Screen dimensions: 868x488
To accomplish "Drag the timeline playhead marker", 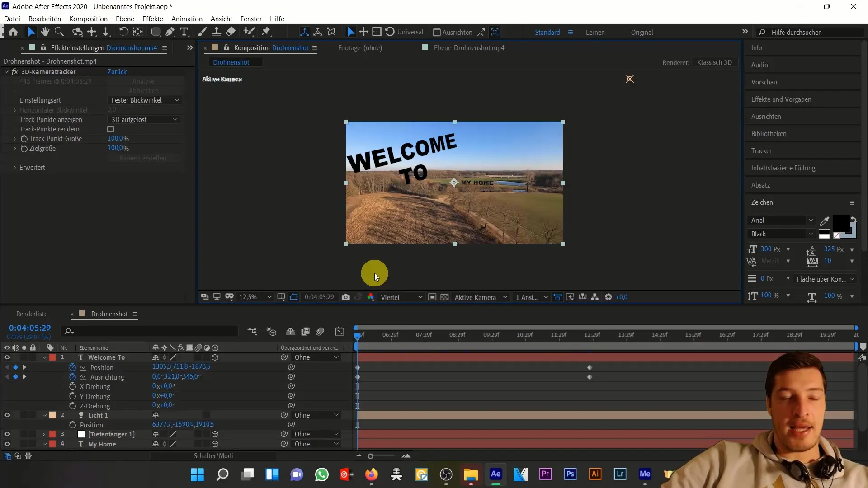I will coord(357,335).
